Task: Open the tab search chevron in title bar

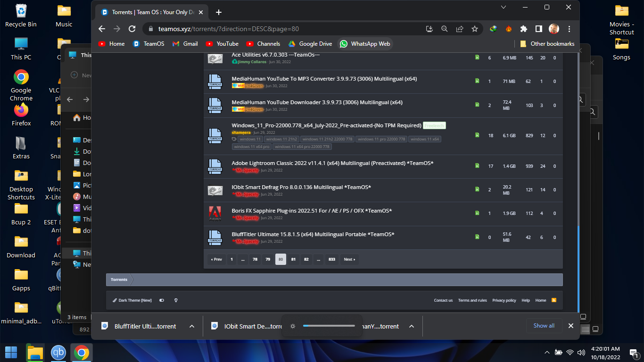Action: 504,7
